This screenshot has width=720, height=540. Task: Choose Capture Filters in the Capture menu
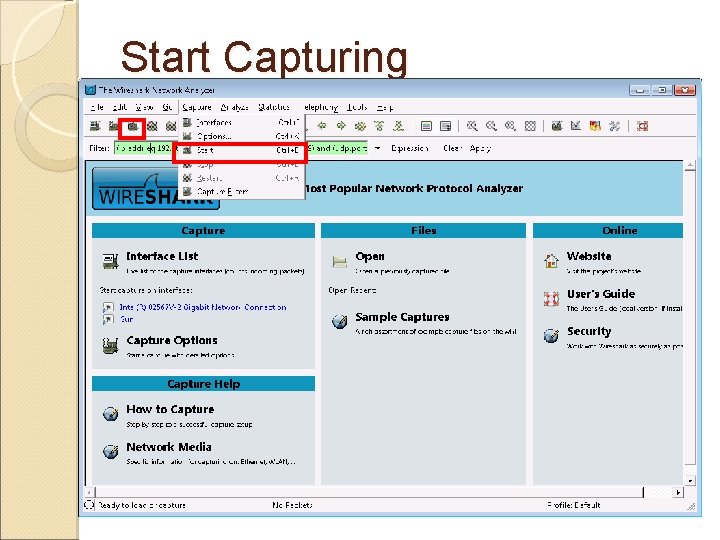point(242,191)
